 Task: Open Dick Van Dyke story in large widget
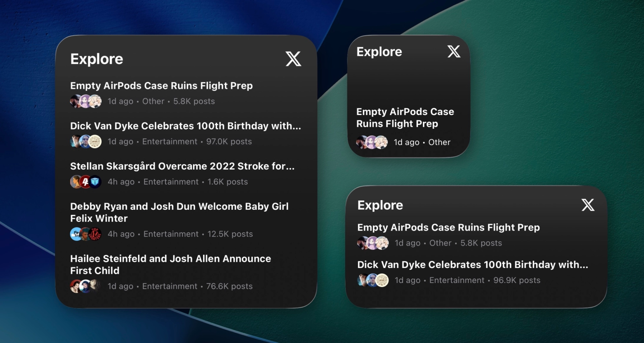pyautogui.click(x=185, y=126)
